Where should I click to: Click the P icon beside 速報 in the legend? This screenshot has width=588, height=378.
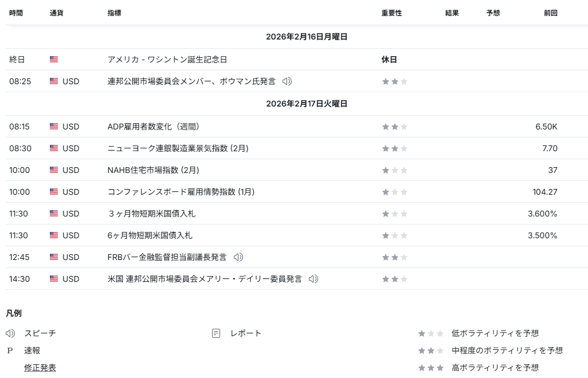10,351
